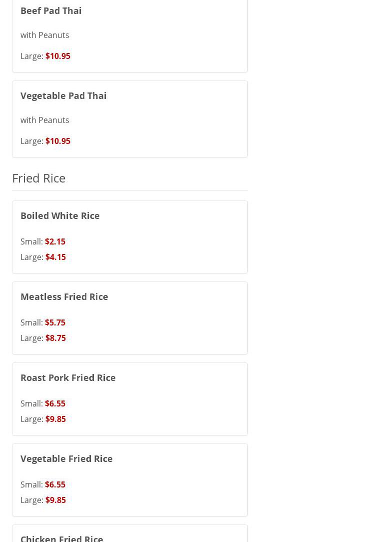Pick large Meatless Fried Rice at $8.75
This screenshot has width=392, height=542.
[x=55, y=338]
